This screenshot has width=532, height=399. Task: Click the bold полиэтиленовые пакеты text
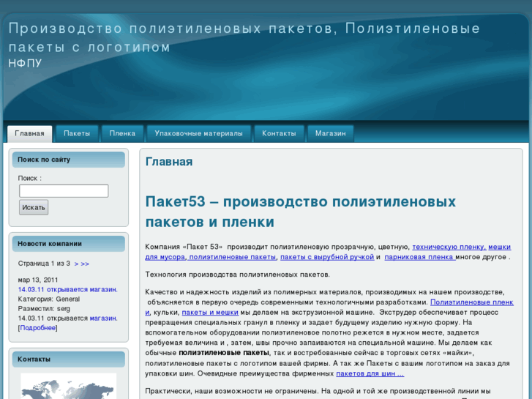tap(224, 353)
